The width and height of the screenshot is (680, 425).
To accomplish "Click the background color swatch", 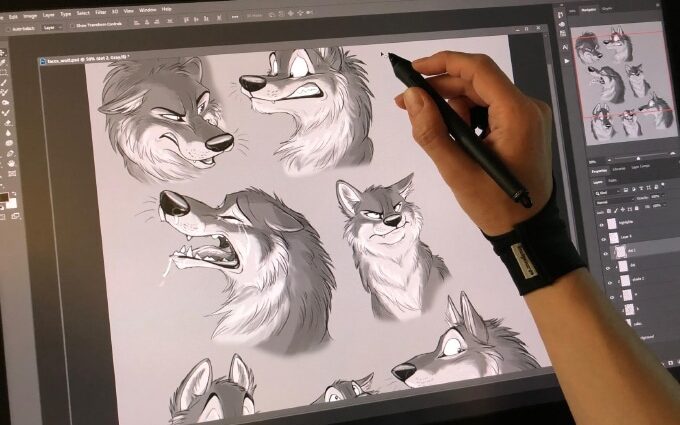I will pos(12,203).
